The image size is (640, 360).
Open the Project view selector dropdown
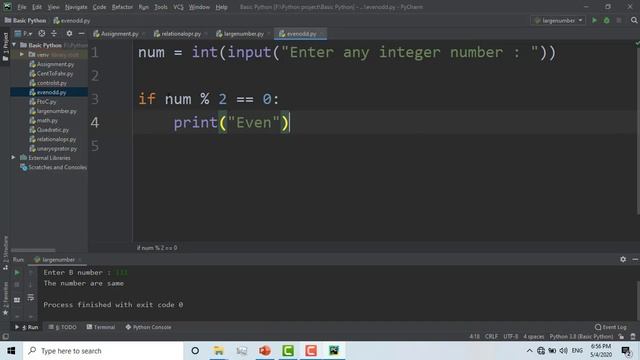[23, 33]
